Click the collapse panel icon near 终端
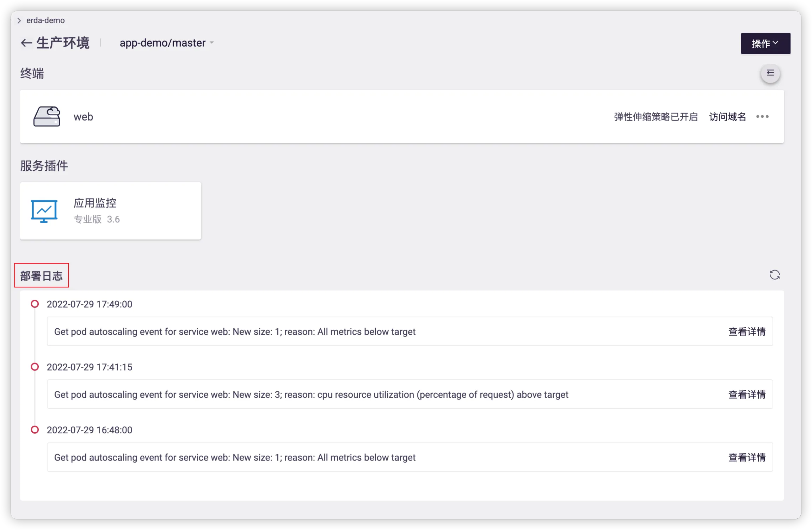This screenshot has height=530, width=812. click(770, 73)
